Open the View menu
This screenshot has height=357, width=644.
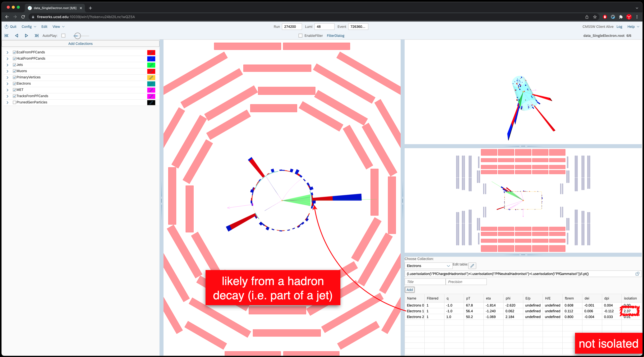tap(58, 27)
